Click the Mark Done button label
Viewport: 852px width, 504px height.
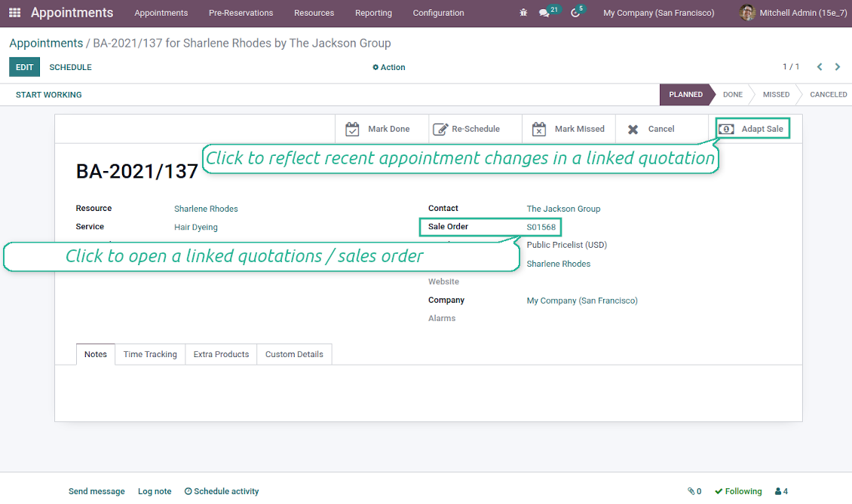389,129
